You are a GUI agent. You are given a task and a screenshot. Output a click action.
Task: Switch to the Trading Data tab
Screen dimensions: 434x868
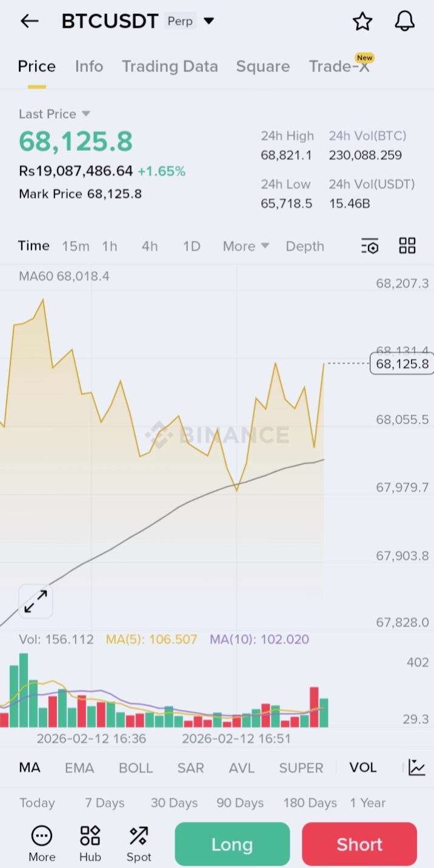[x=170, y=67]
